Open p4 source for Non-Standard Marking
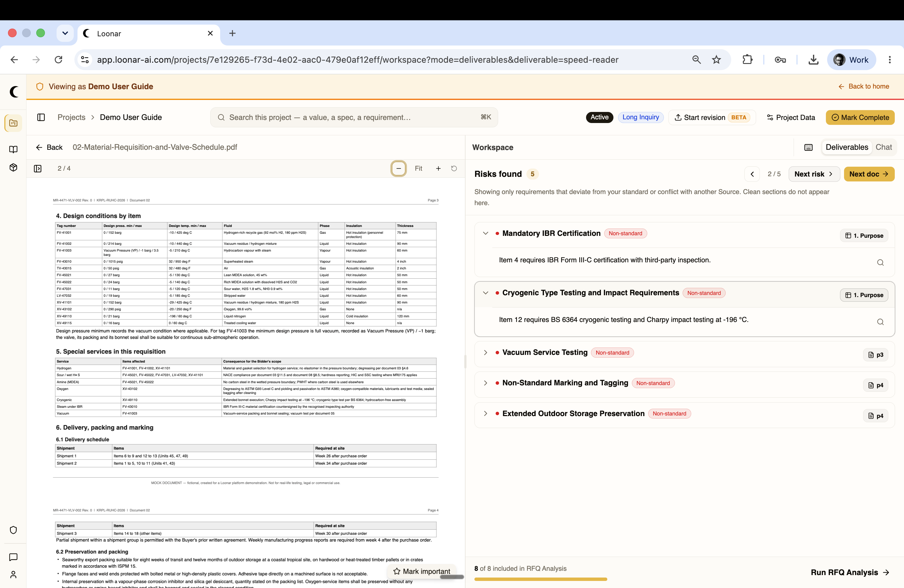The width and height of the screenshot is (904, 588). click(x=875, y=385)
